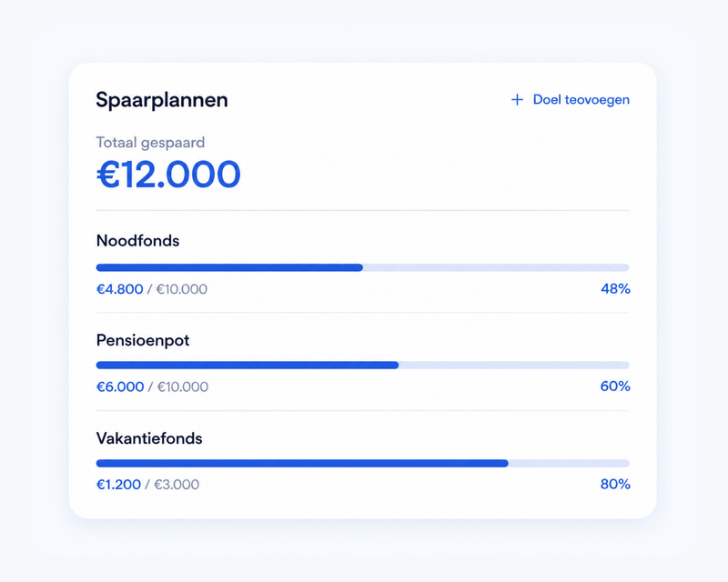Click the Pensioenpot progress bar

click(x=362, y=366)
